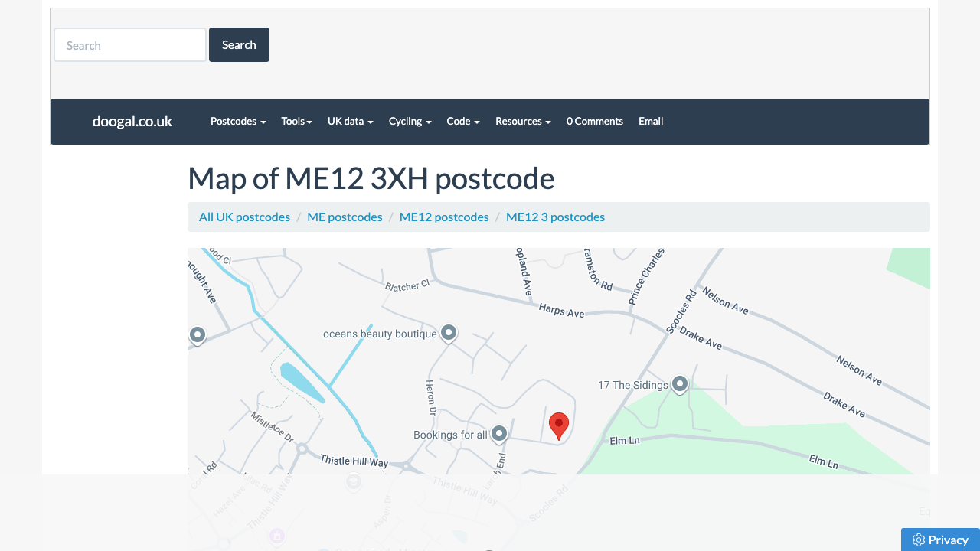Image resolution: width=980 pixels, height=551 pixels.
Task: Open the Cycling dropdown menu
Action: click(x=410, y=121)
